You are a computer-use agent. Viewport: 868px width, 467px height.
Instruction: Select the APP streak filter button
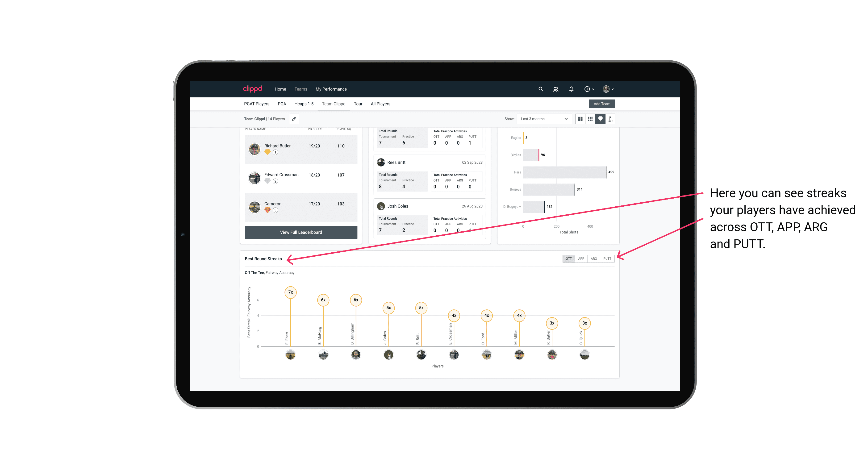[x=580, y=259]
